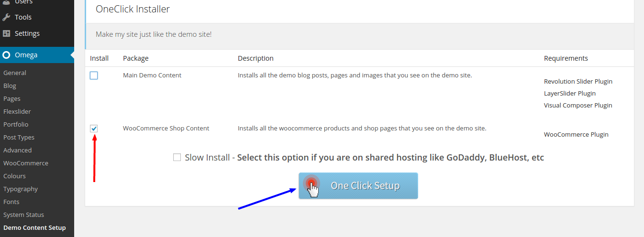Expand the Omega menu arrow indicator
The width and height of the screenshot is (644, 237).
point(72,55)
